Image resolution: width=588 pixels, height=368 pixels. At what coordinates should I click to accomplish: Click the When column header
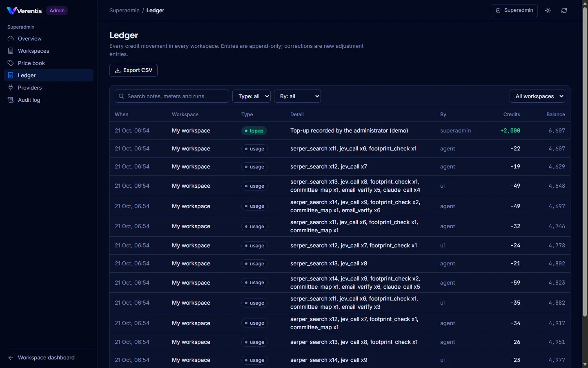[122, 114]
